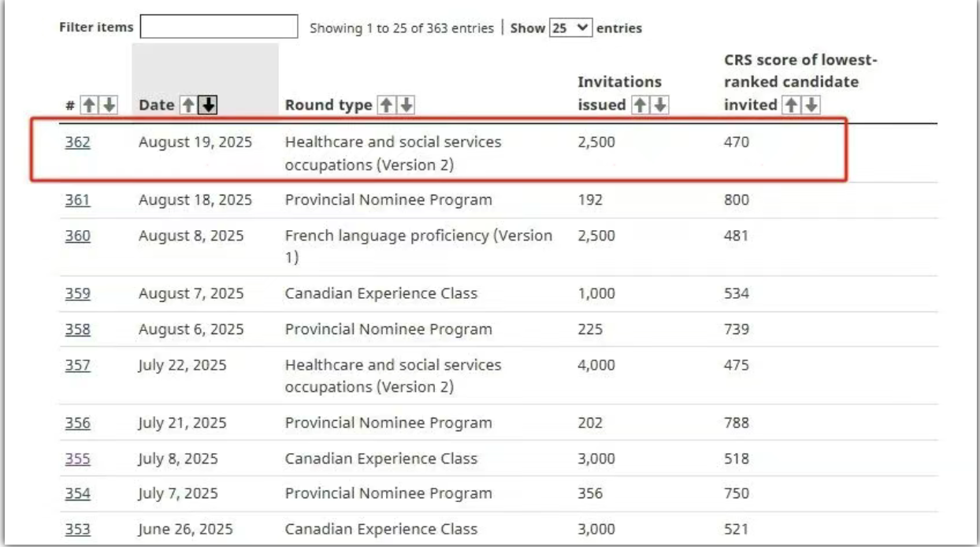Sort CRS score column descending
980x547 pixels.
coord(811,105)
